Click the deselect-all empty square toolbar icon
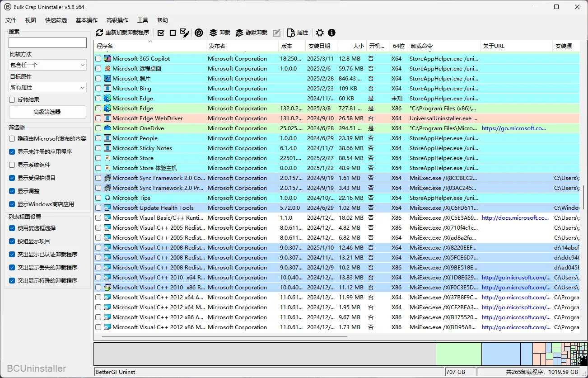Viewport: 588px width, 378px height. (173, 33)
